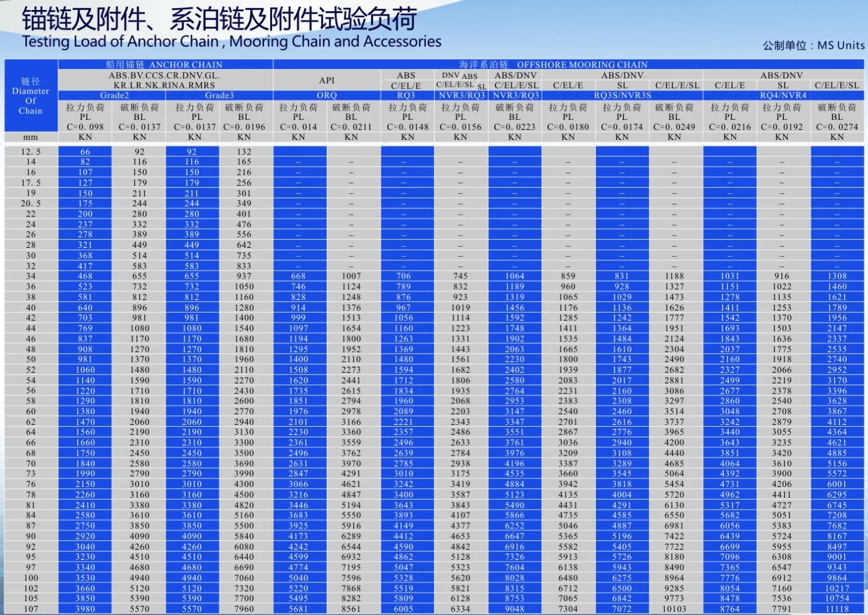Viewport: 868px width, 615px height.
Task: Click the 公制单位 MS Units label
Action: (x=813, y=45)
